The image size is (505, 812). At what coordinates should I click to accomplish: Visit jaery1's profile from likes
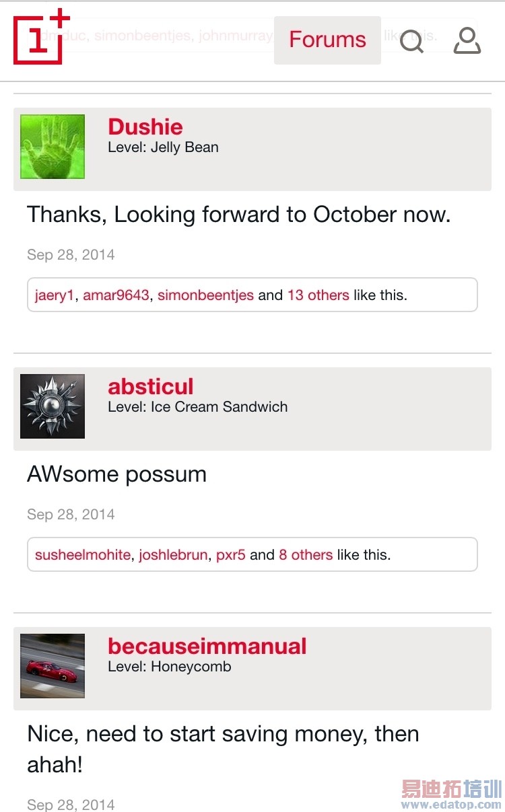coord(55,295)
